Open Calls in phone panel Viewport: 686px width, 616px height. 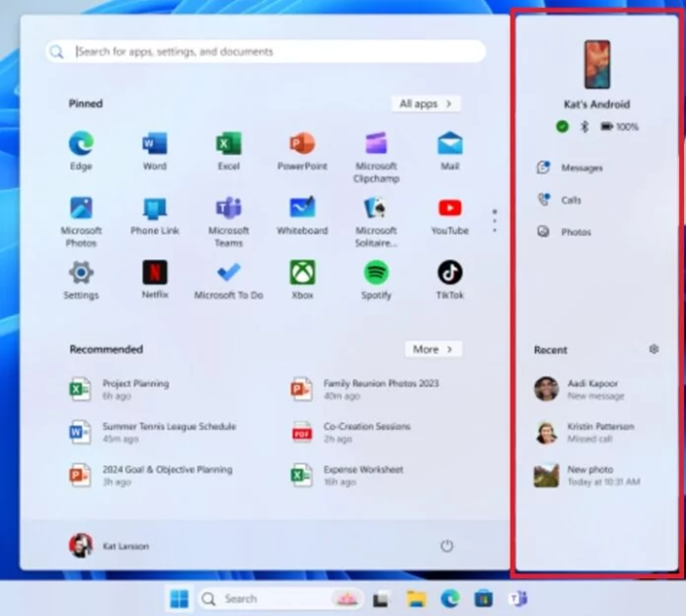[559, 200]
